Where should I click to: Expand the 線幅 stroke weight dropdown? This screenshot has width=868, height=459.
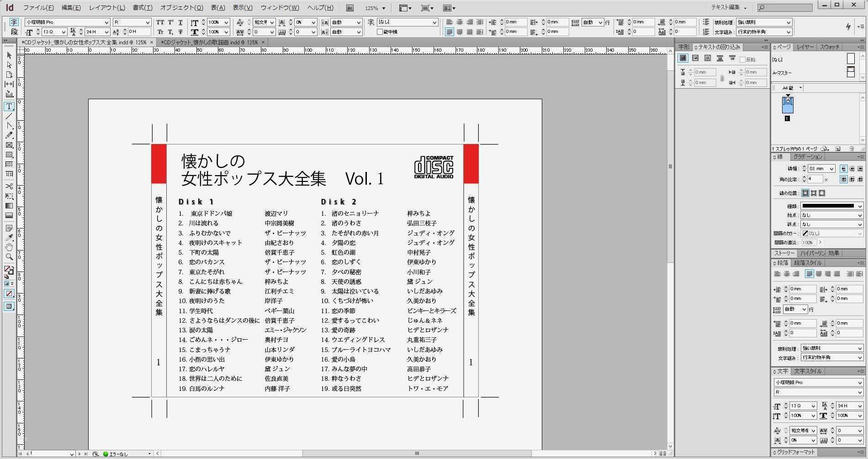[831, 169]
